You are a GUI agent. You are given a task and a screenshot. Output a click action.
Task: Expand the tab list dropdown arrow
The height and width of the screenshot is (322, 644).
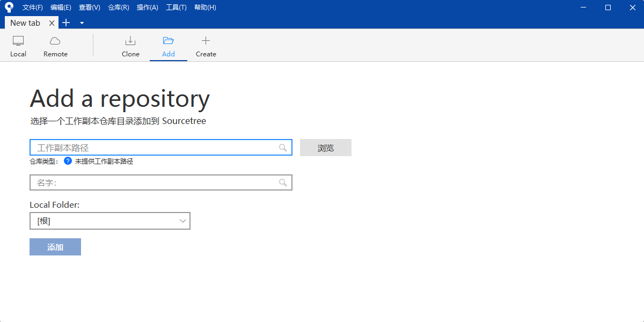pyautogui.click(x=82, y=23)
